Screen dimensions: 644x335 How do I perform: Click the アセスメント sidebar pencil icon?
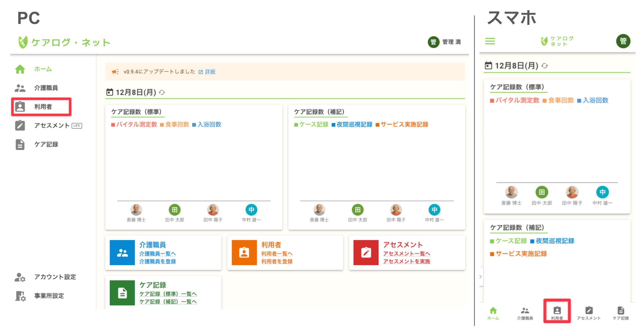(x=20, y=125)
